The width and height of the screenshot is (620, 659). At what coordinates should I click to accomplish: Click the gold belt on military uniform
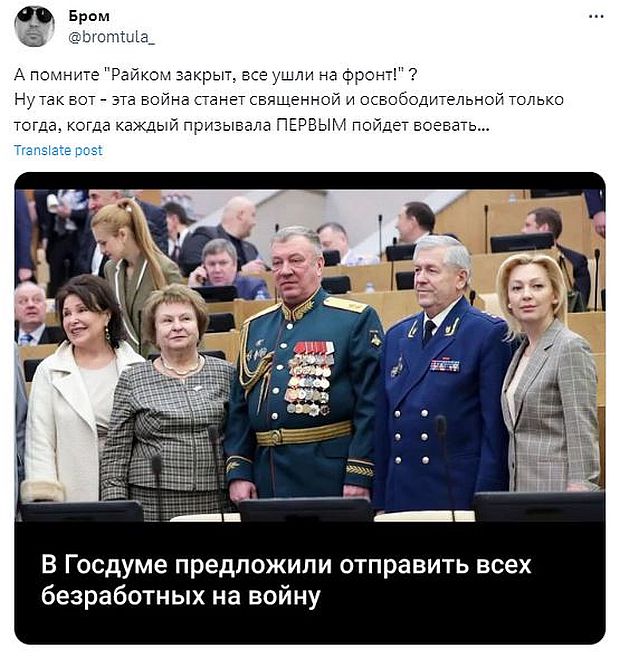tap(304, 434)
